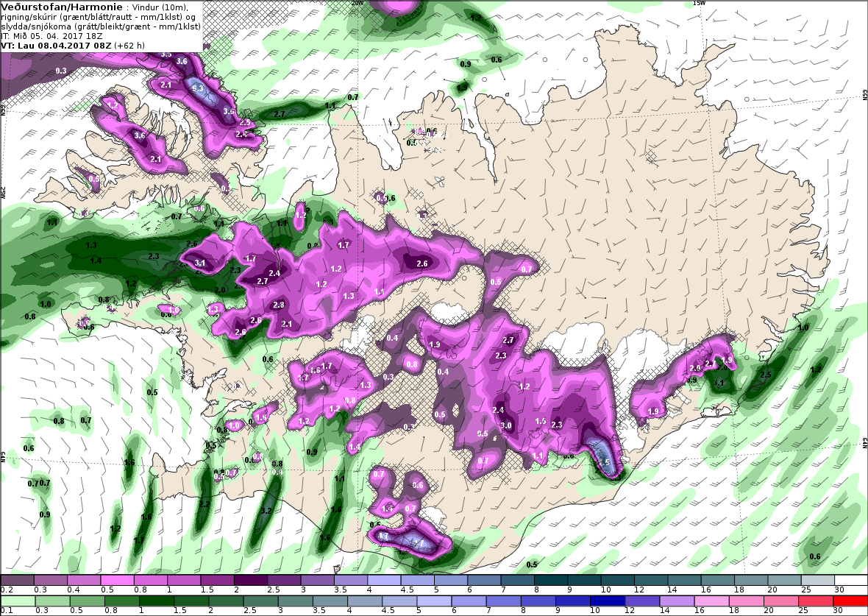Pick the grey-green 3 swatch in the bottom legend row
The width and height of the screenshot is (868, 616).
click(x=295, y=601)
